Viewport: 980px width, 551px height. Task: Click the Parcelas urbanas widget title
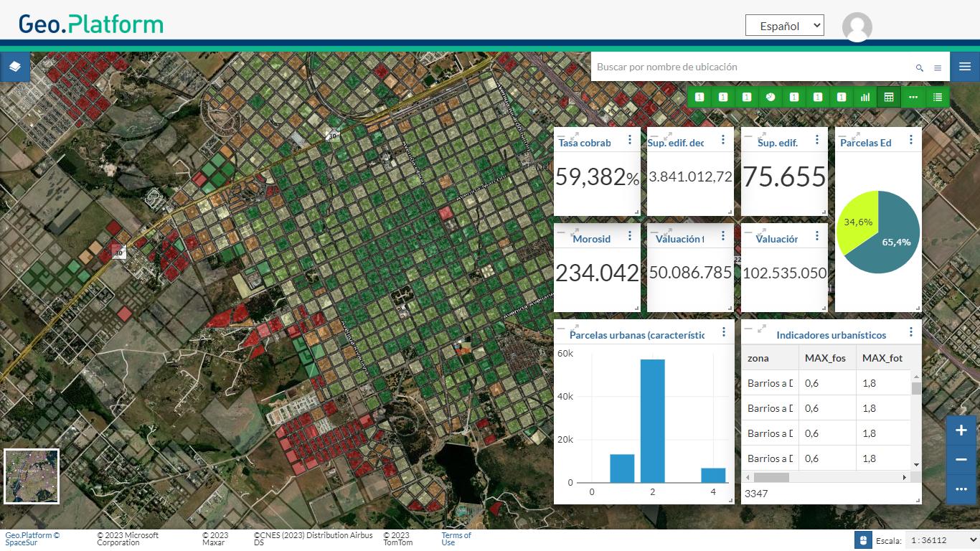(637, 335)
